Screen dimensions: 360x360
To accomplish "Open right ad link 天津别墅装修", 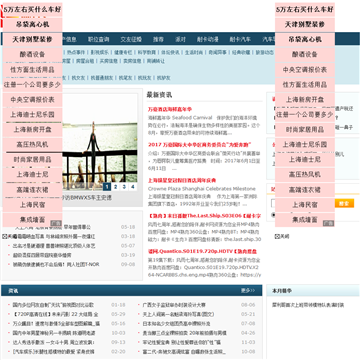I will coord(305,25).
